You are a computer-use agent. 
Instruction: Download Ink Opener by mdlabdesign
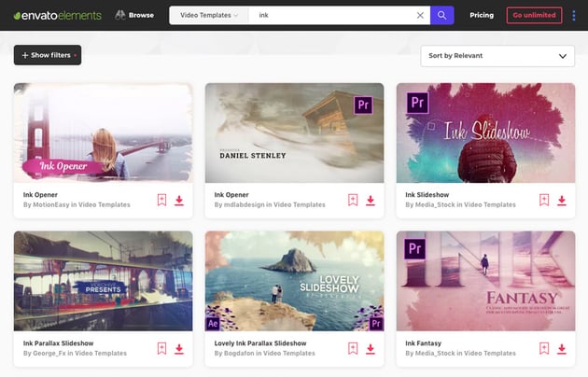pos(371,201)
